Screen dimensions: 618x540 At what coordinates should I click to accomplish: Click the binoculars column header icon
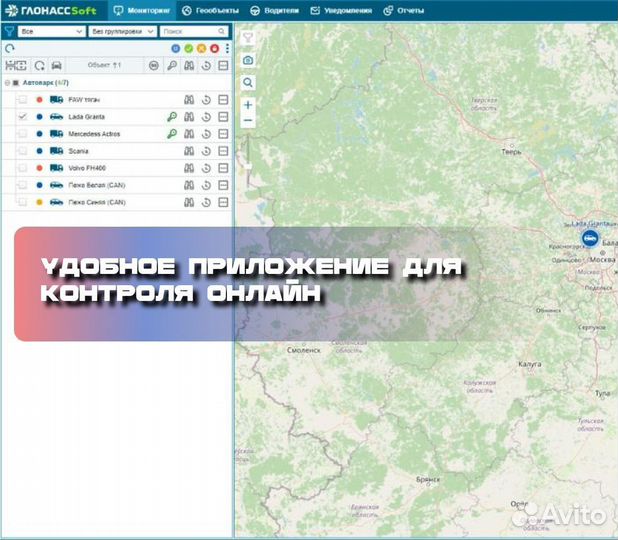pos(189,65)
